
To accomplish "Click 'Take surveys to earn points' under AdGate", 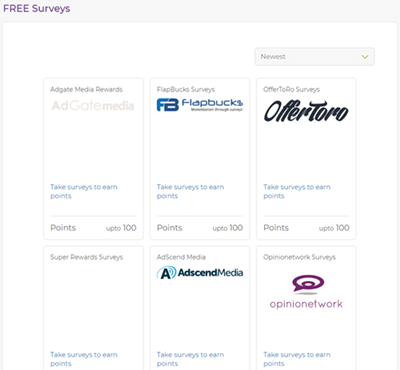I will pos(84,191).
